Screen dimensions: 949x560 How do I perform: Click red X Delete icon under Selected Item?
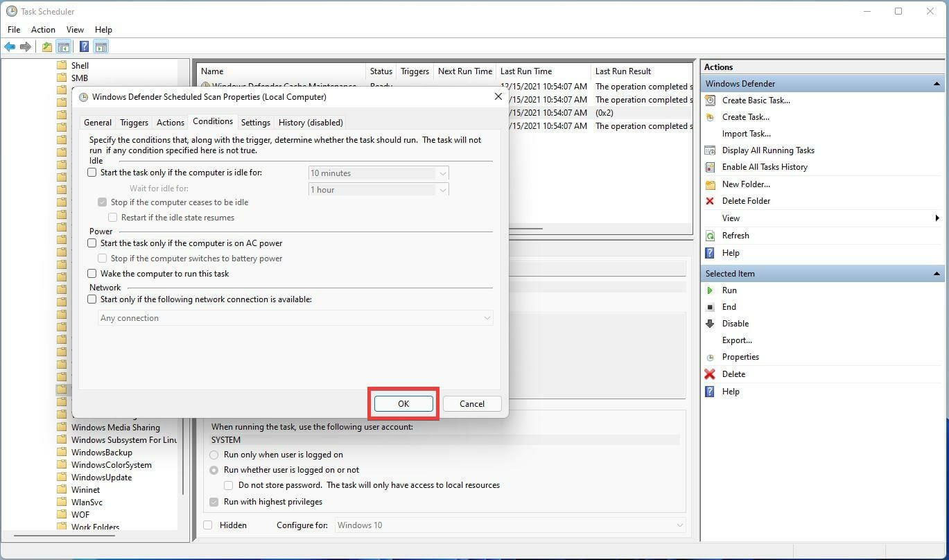(x=710, y=374)
